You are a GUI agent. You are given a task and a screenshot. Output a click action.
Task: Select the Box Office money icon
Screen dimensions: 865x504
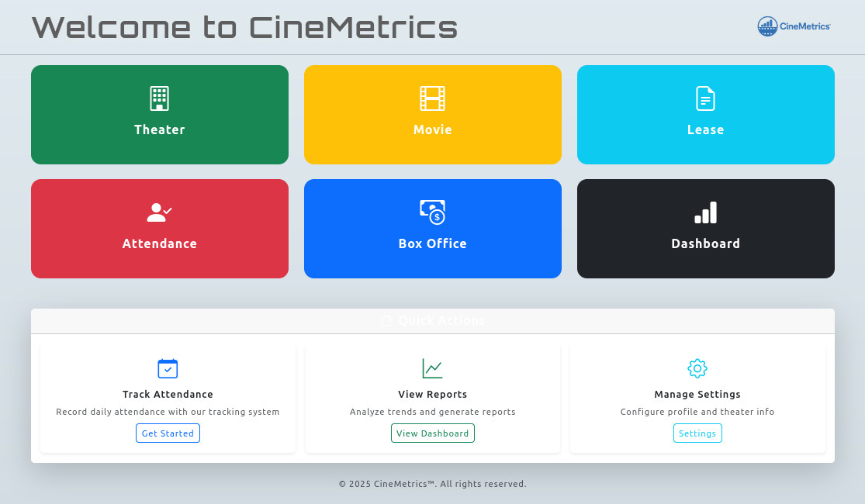coord(432,212)
